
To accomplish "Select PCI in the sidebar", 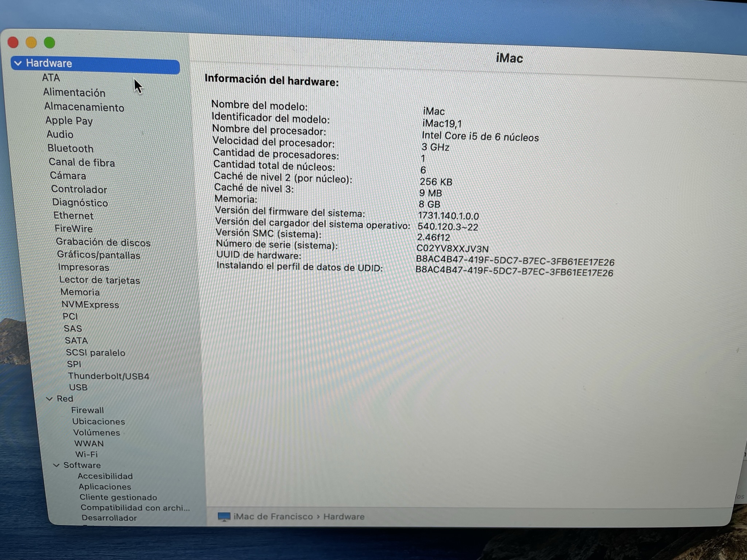I will click(70, 316).
